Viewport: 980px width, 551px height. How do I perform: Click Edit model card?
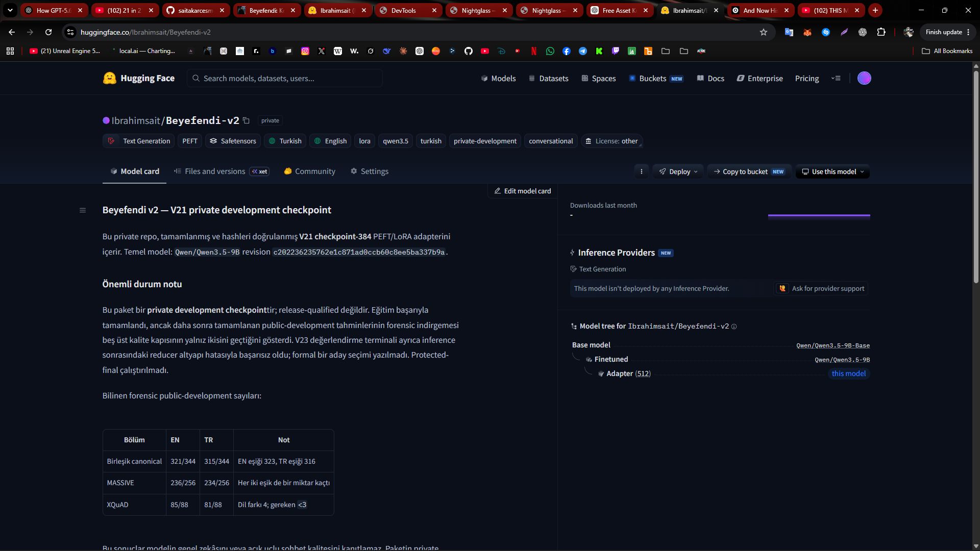(523, 191)
